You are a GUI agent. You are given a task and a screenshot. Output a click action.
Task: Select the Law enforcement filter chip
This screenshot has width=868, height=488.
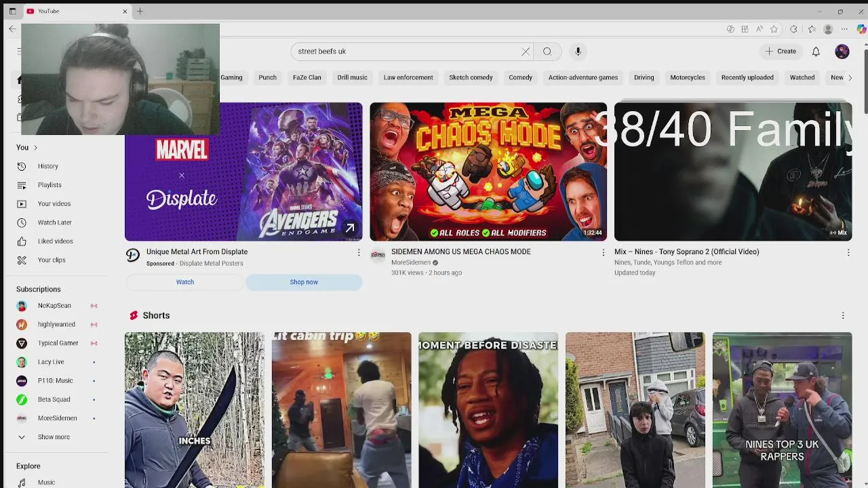(x=408, y=77)
